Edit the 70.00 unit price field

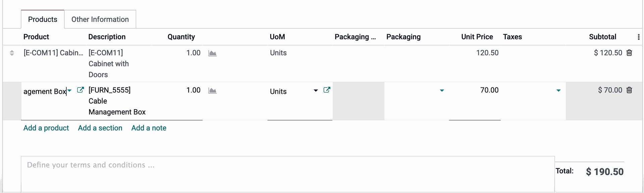pyautogui.click(x=475, y=90)
